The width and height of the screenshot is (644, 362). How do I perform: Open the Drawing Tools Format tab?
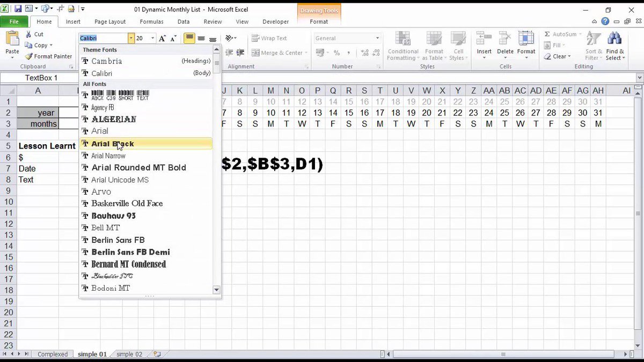coord(319,22)
